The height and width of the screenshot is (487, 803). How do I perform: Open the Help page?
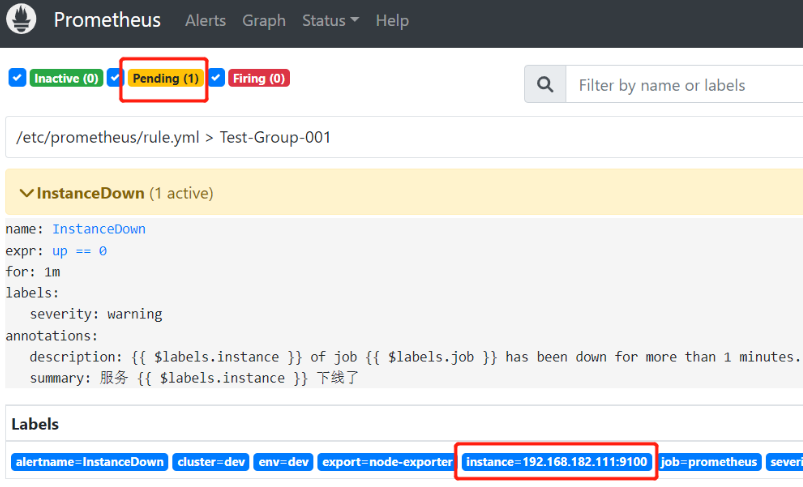[392, 20]
